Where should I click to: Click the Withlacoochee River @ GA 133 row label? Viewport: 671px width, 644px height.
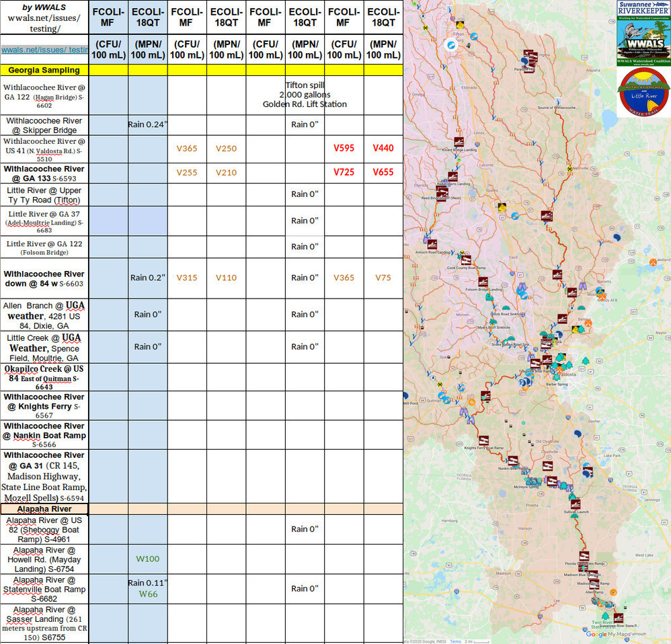(44, 173)
